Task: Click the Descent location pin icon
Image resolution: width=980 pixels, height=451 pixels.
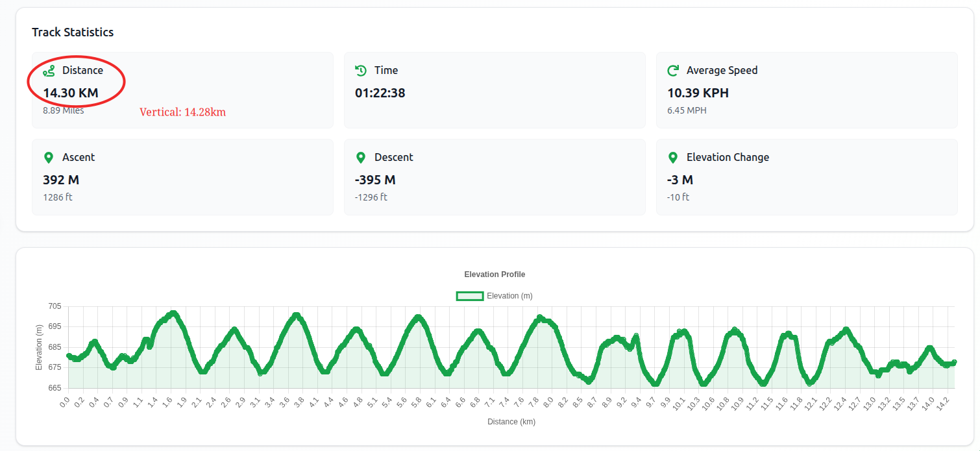Action: [x=361, y=158]
